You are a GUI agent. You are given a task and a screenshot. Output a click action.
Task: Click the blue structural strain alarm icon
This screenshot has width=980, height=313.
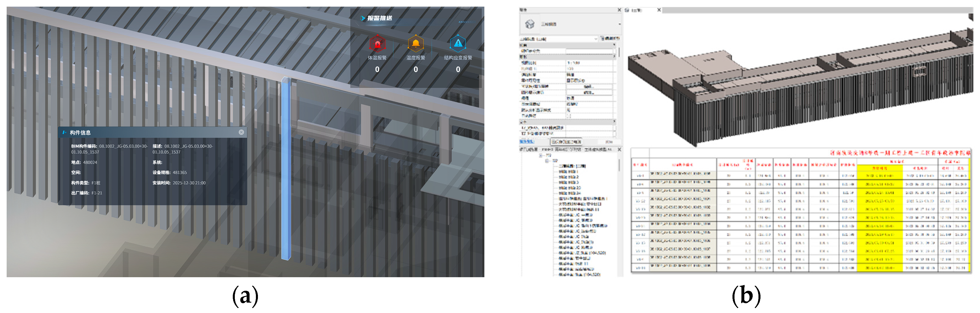tap(458, 44)
